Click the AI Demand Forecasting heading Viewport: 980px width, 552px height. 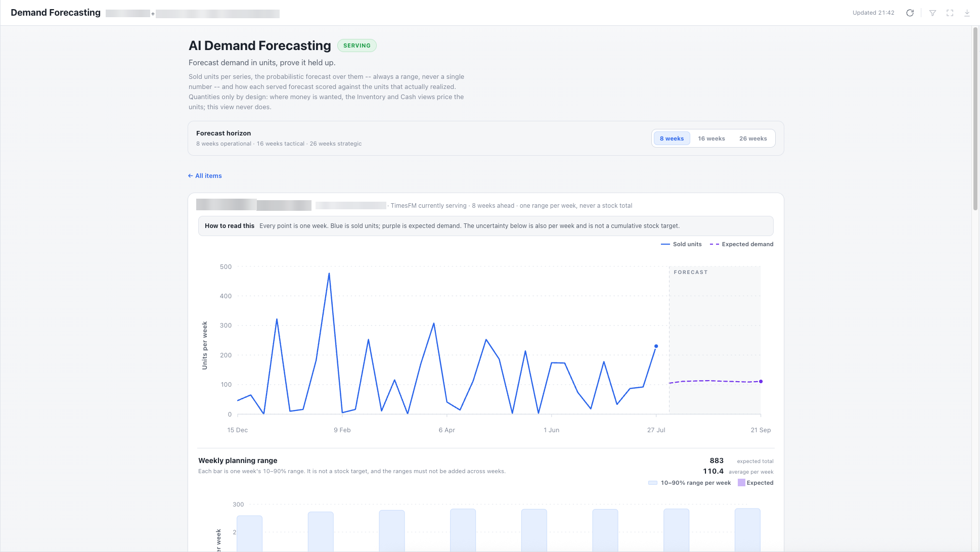260,45
